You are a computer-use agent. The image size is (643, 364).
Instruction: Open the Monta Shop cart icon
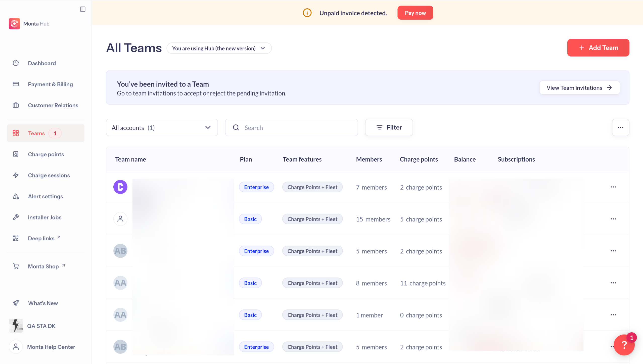point(16,266)
